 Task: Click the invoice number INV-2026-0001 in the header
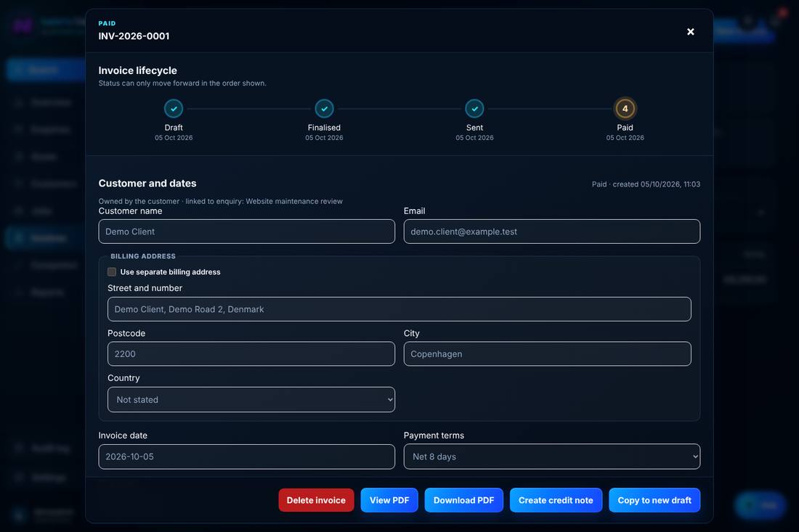pyautogui.click(x=134, y=36)
